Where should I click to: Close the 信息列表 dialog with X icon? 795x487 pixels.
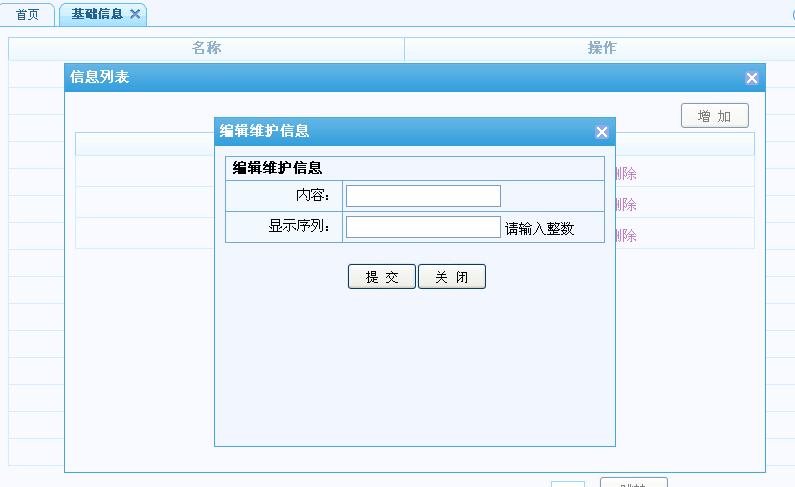[752, 78]
